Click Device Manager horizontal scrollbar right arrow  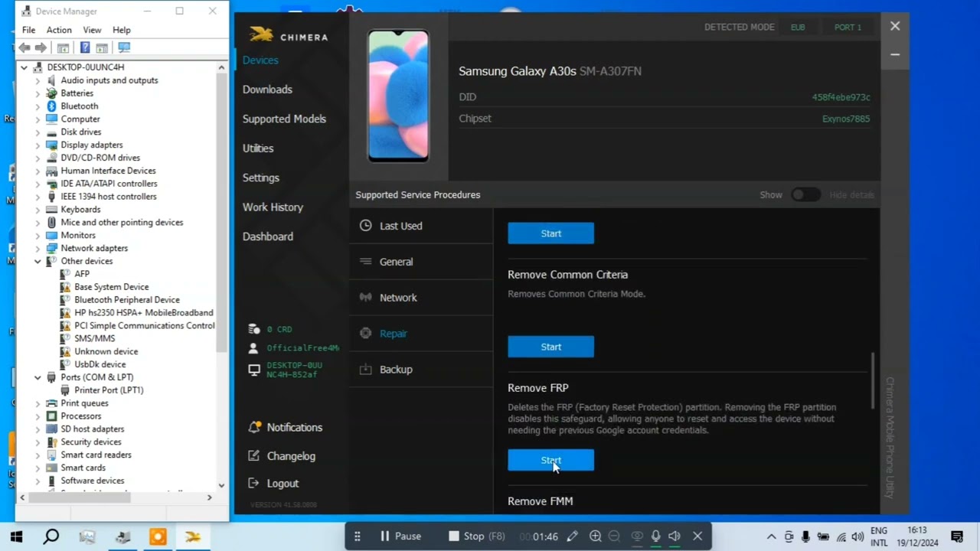(x=209, y=497)
